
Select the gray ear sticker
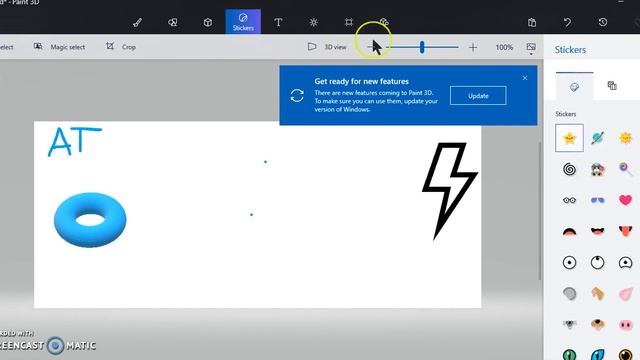pyautogui.click(x=569, y=293)
